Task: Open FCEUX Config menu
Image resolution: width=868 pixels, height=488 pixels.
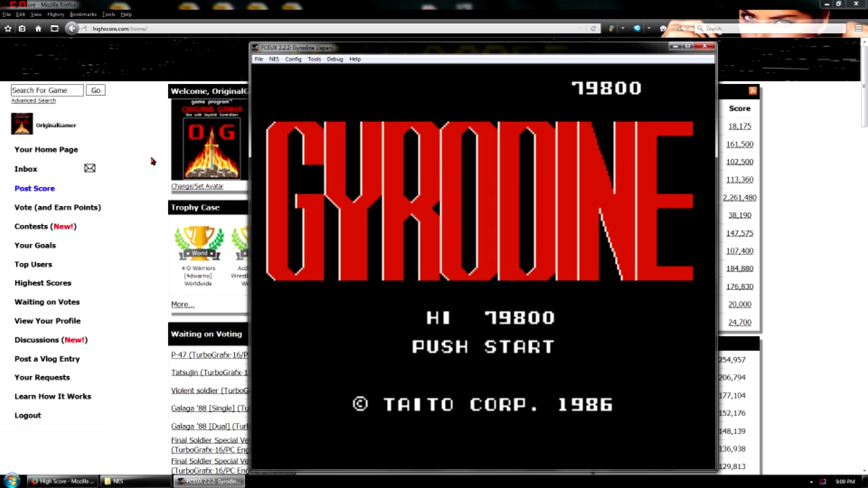Action: (293, 59)
